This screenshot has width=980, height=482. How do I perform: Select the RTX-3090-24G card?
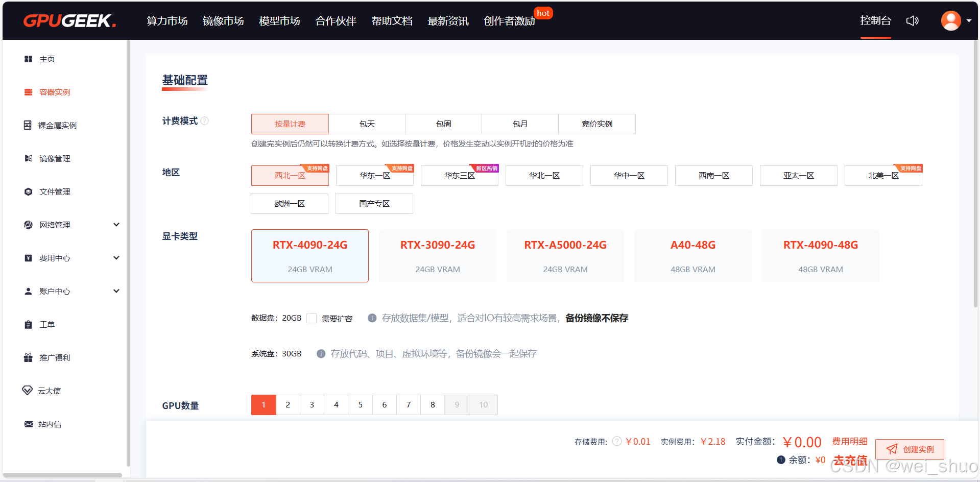click(x=438, y=256)
